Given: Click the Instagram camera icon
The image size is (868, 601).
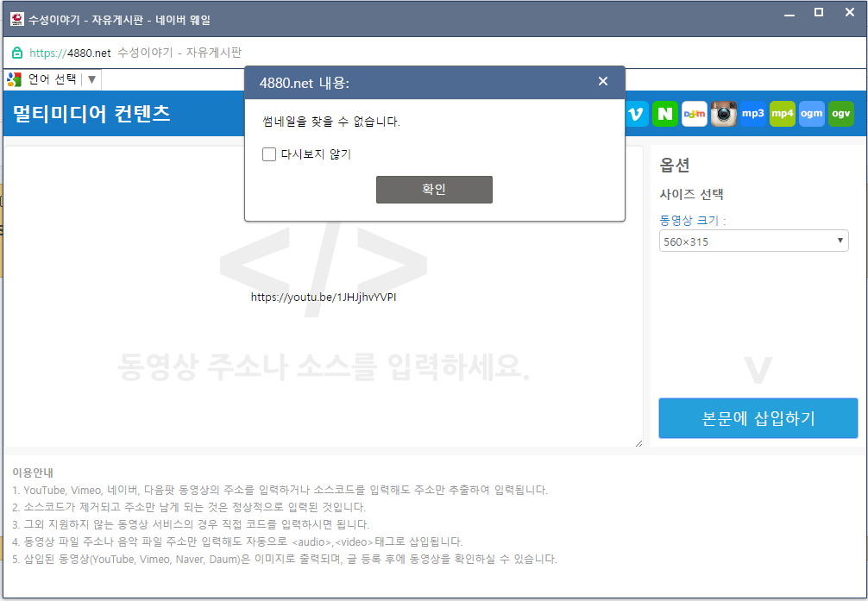Looking at the screenshot, I should 724,114.
